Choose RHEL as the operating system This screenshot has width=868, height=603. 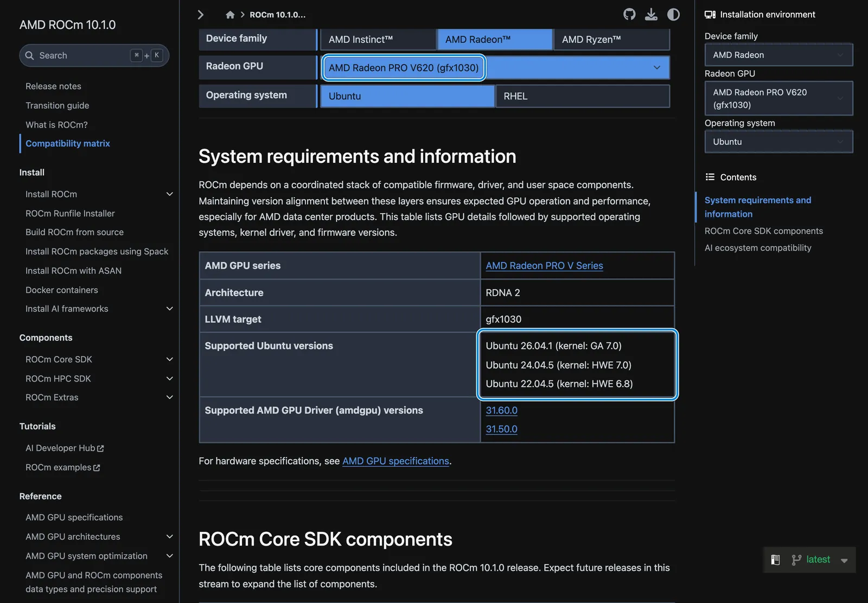tap(583, 96)
